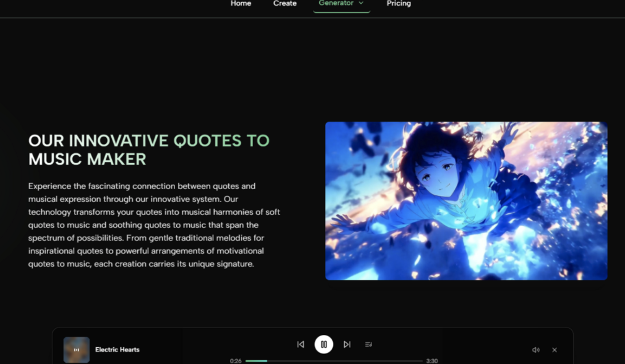Click the total duration 3:30
Viewport: 625px width, 364px height.
point(432,361)
